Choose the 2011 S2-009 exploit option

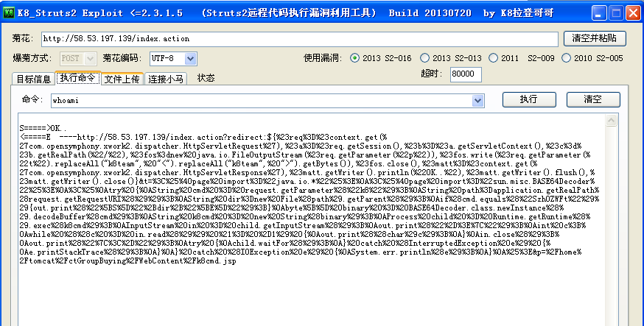[x=493, y=58]
